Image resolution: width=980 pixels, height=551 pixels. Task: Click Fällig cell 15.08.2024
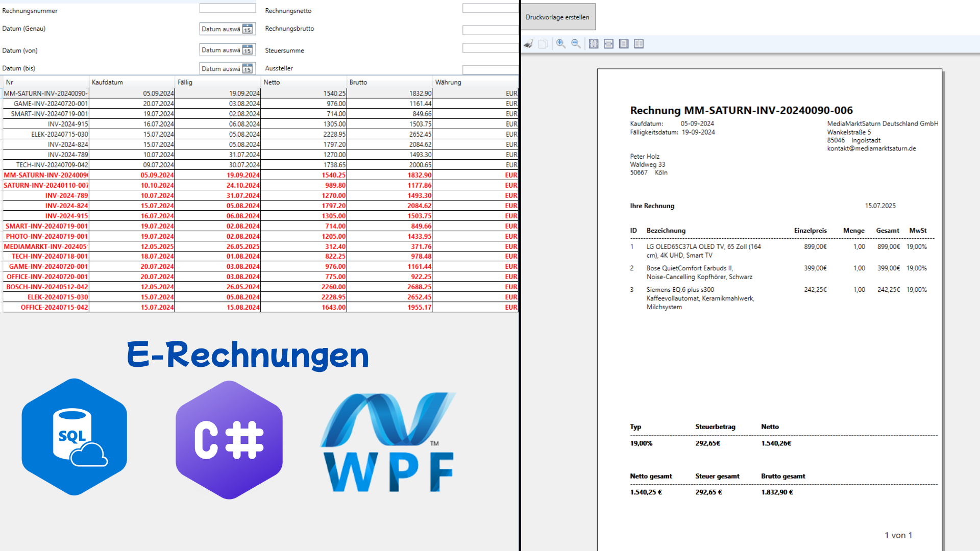[217, 307]
